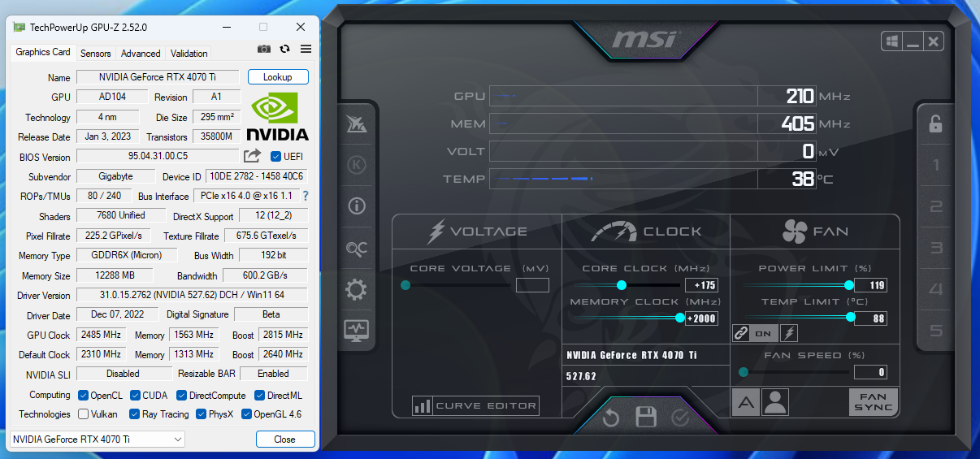Click the Memory Clock +2000 value field
This screenshot has width=980, height=459.
pyautogui.click(x=701, y=318)
